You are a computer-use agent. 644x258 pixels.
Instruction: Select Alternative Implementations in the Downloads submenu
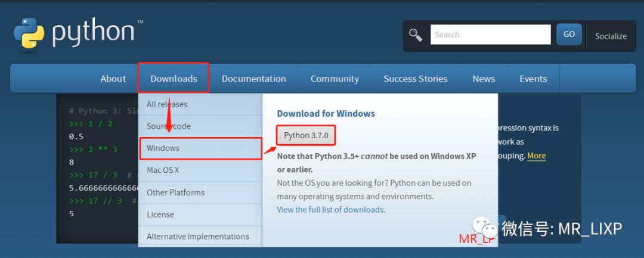coord(200,237)
